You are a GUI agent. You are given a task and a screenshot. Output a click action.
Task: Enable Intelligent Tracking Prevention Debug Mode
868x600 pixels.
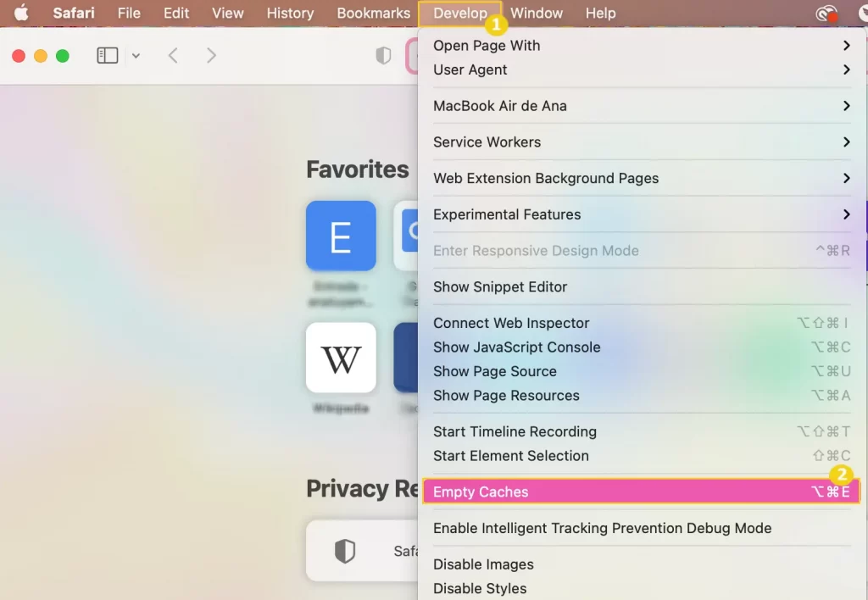tap(642, 528)
